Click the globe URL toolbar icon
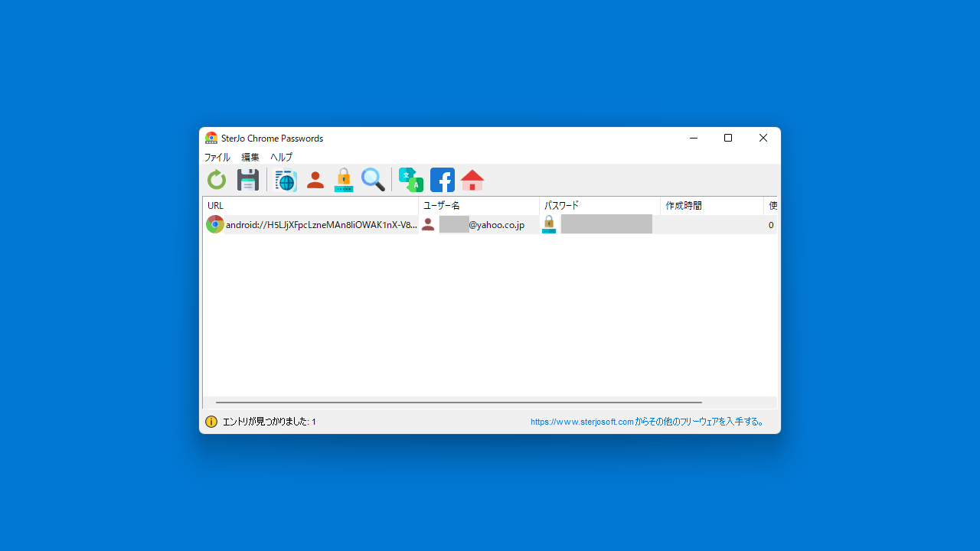 click(x=286, y=180)
